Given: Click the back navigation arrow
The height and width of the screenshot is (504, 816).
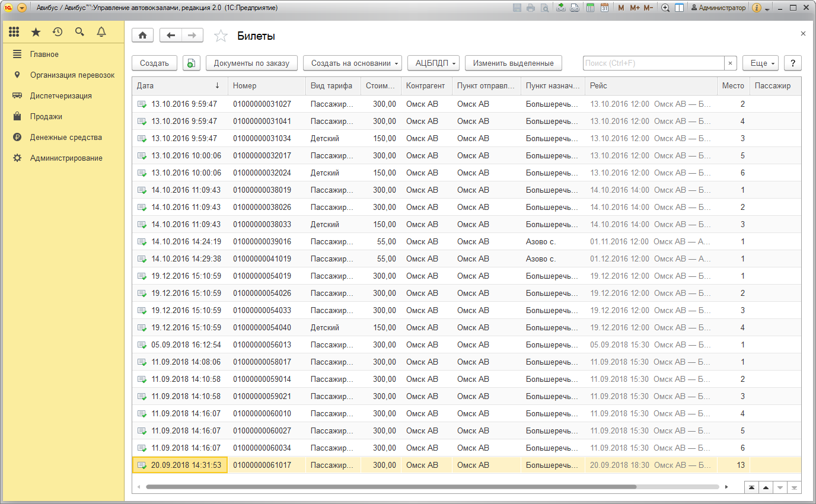Looking at the screenshot, I should [x=171, y=36].
